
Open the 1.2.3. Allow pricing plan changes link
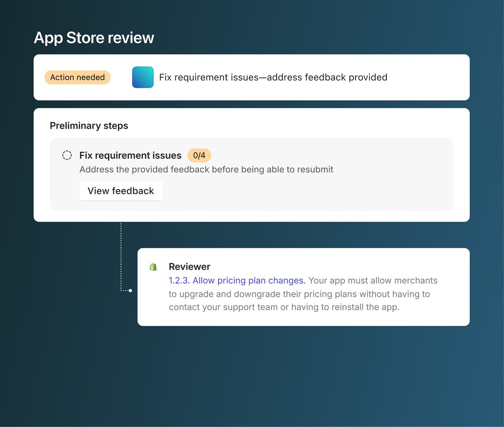[x=237, y=280]
